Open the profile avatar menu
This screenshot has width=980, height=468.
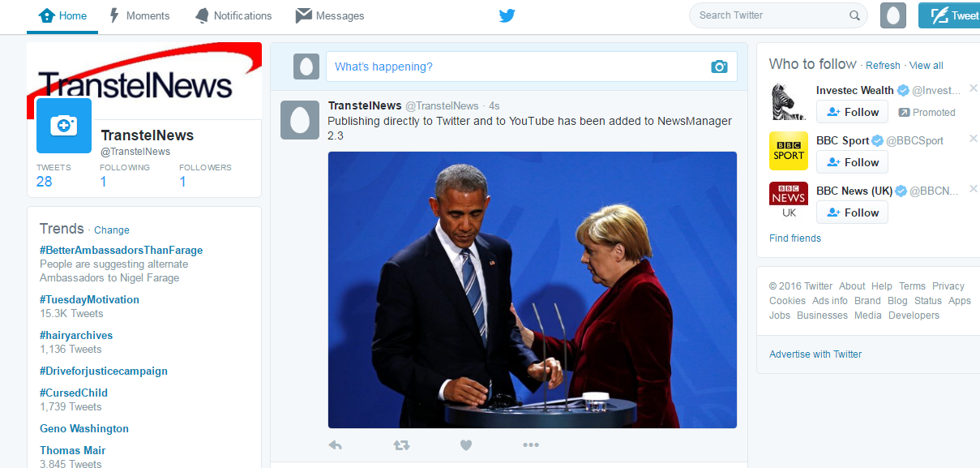click(893, 15)
